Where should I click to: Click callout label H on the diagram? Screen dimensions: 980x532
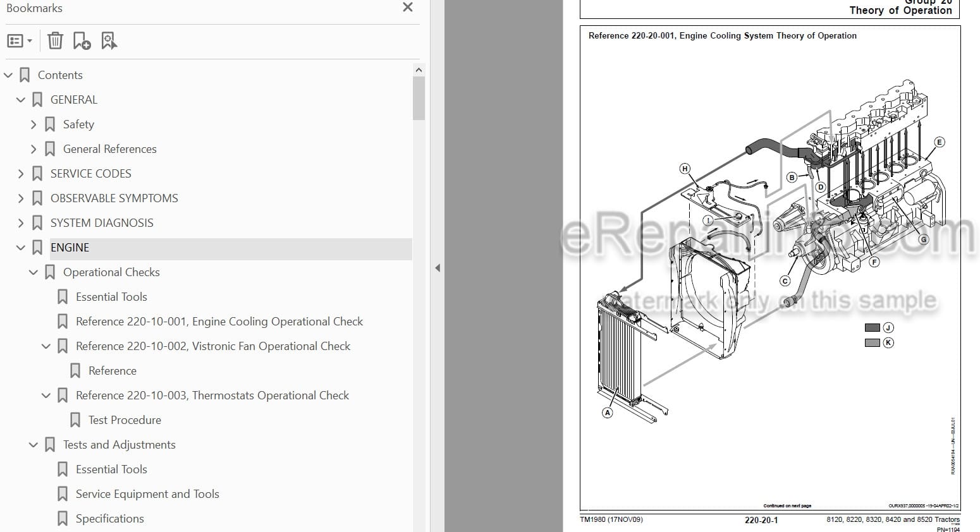pos(685,169)
